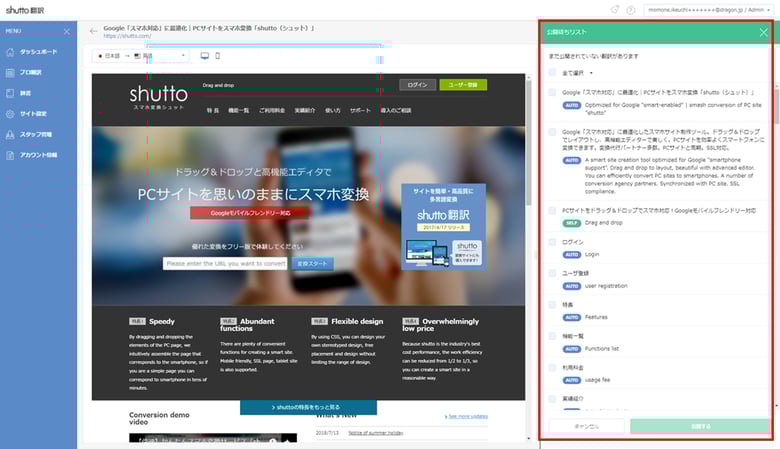
Task: Click the 'Functions list' translation text
Action: coord(602,349)
